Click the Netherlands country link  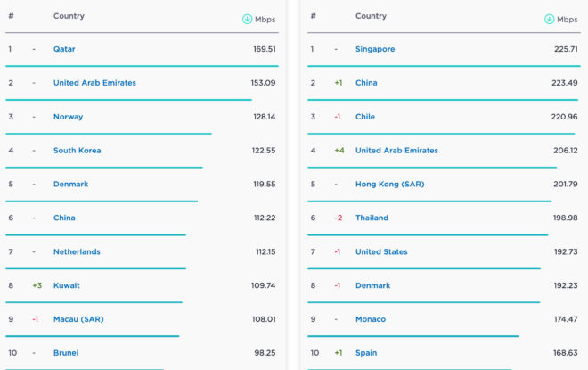[77, 251]
